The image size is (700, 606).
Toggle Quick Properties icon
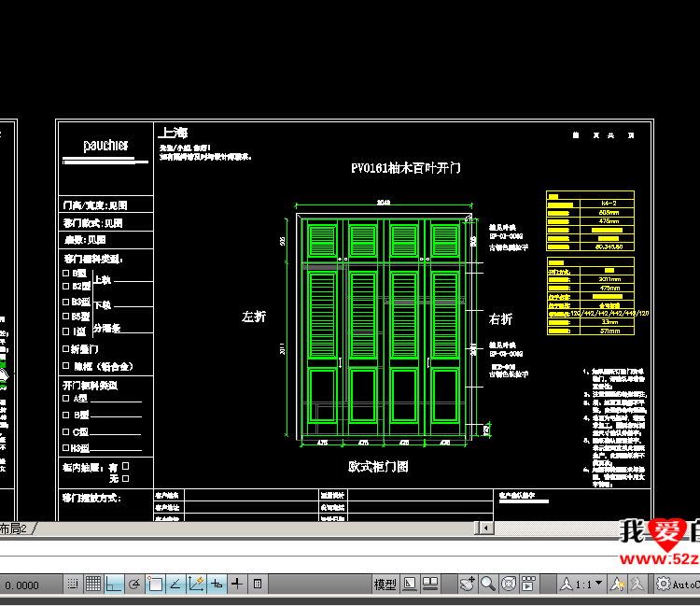coord(258,584)
